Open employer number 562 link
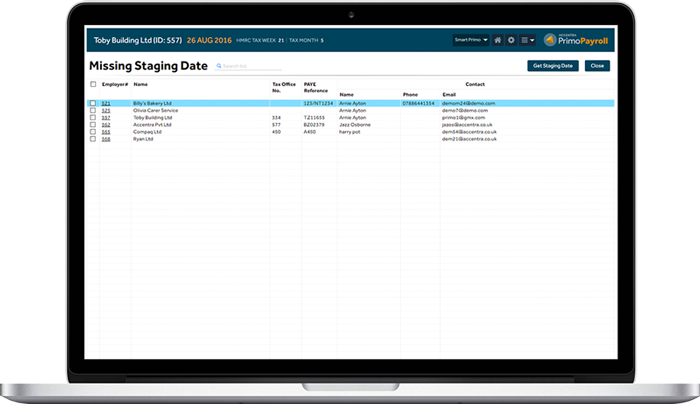The height and width of the screenshot is (404, 700). [106, 125]
